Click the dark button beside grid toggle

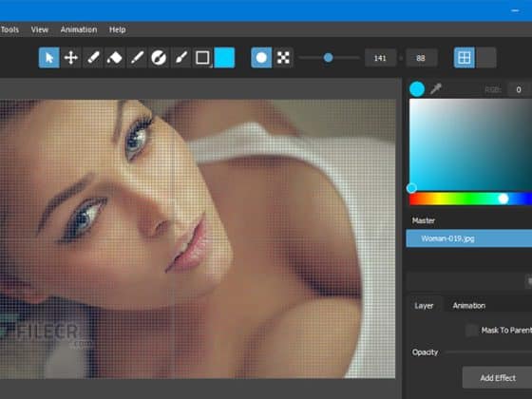486,58
